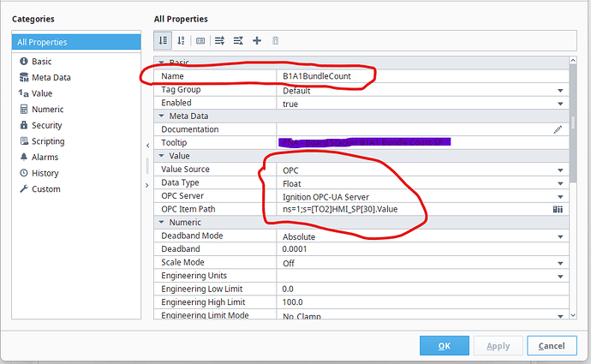Screen dimensions: 591x364
Task: Click the Engineering Units label
Action: pyautogui.click(x=194, y=276)
